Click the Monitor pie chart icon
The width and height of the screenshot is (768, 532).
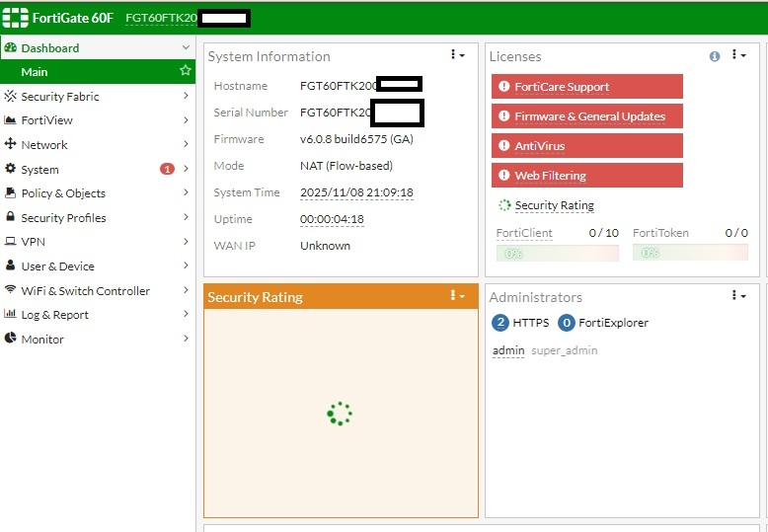(x=10, y=338)
